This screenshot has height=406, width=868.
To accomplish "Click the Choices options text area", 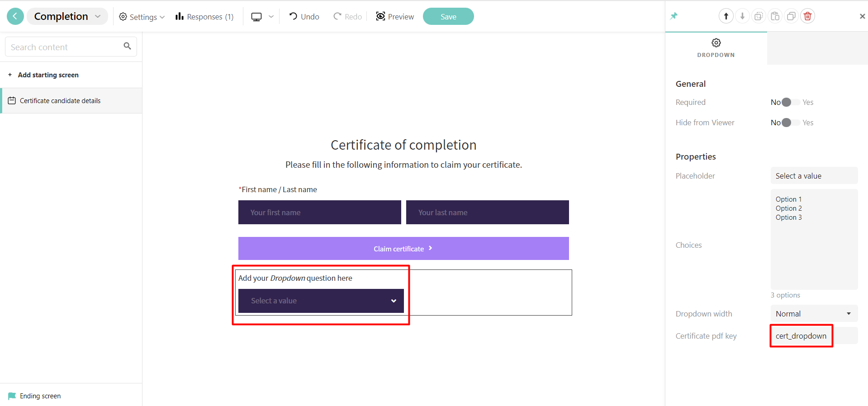I will click(x=814, y=240).
